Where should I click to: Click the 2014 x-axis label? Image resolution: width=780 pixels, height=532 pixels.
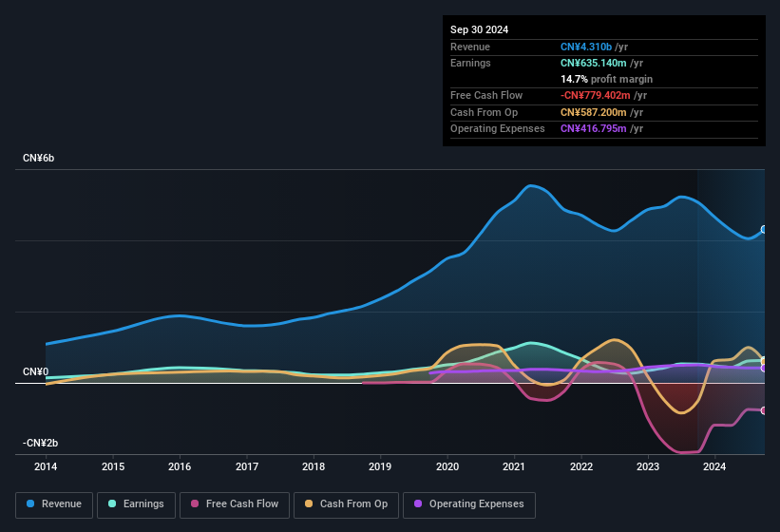pos(46,466)
